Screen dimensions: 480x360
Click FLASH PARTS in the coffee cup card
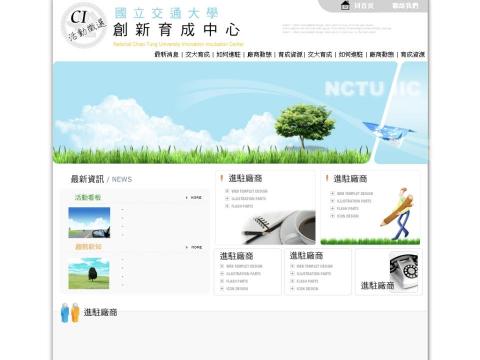click(242, 206)
